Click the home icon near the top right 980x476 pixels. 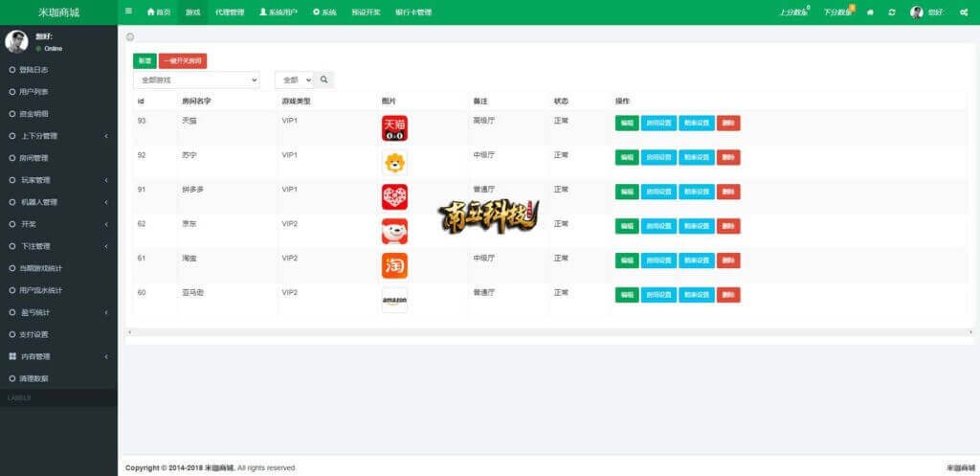tap(870, 12)
